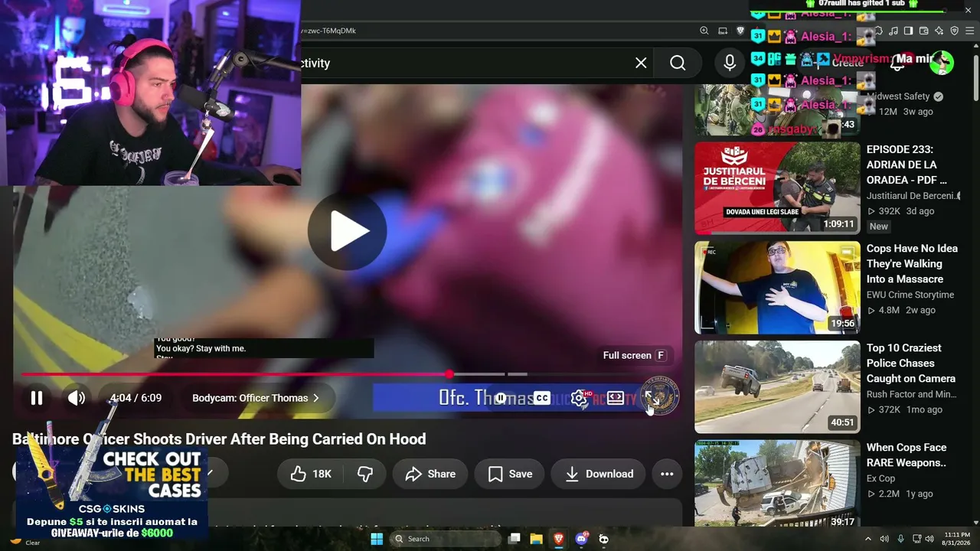
Task: Pause the video with the pause button
Action: 36,398
